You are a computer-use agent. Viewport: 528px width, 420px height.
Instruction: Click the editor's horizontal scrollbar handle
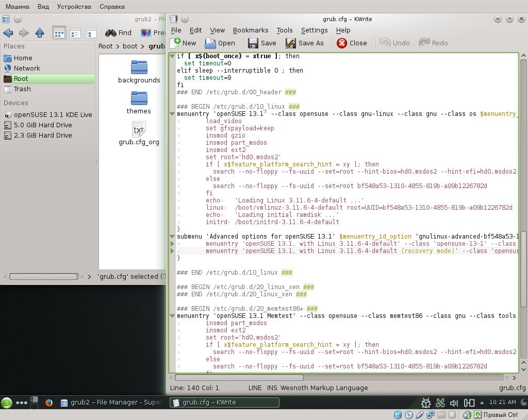(x=240, y=378)
